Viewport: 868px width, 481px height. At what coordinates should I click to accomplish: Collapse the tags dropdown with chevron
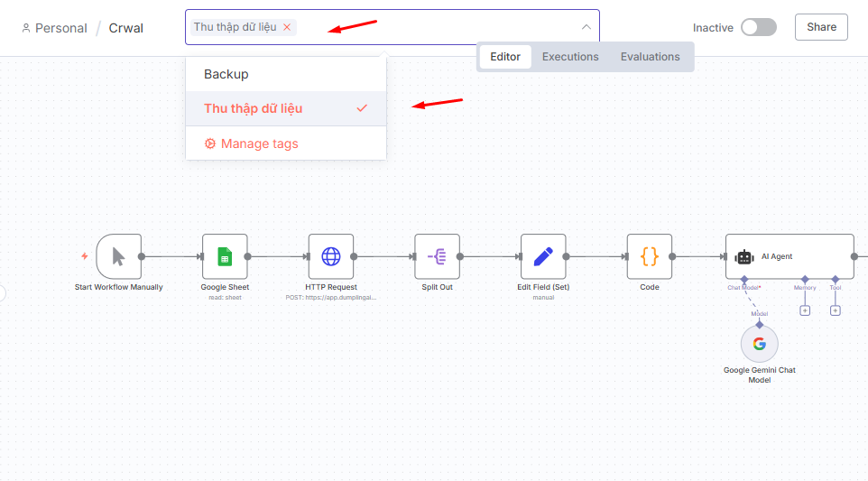(586, 27)
